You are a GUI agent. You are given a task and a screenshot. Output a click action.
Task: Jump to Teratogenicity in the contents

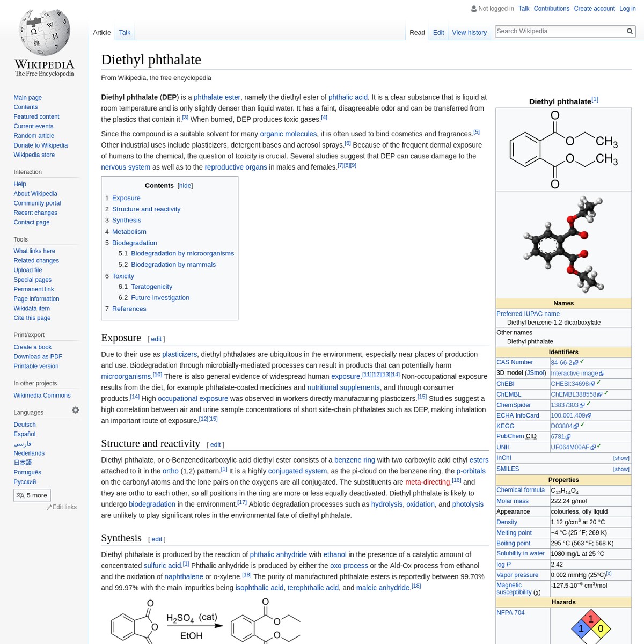151,287
